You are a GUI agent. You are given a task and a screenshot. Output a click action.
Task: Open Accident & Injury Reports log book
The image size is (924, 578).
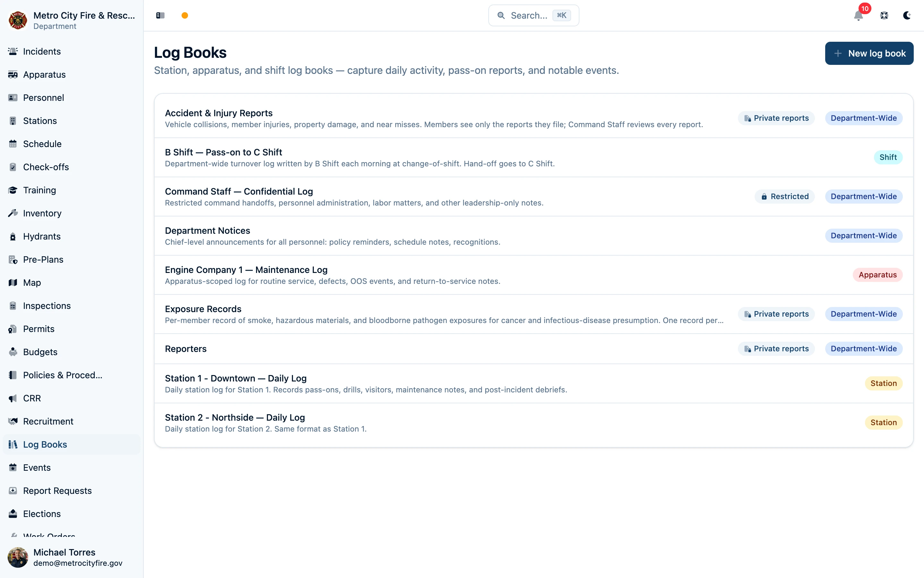534,118
